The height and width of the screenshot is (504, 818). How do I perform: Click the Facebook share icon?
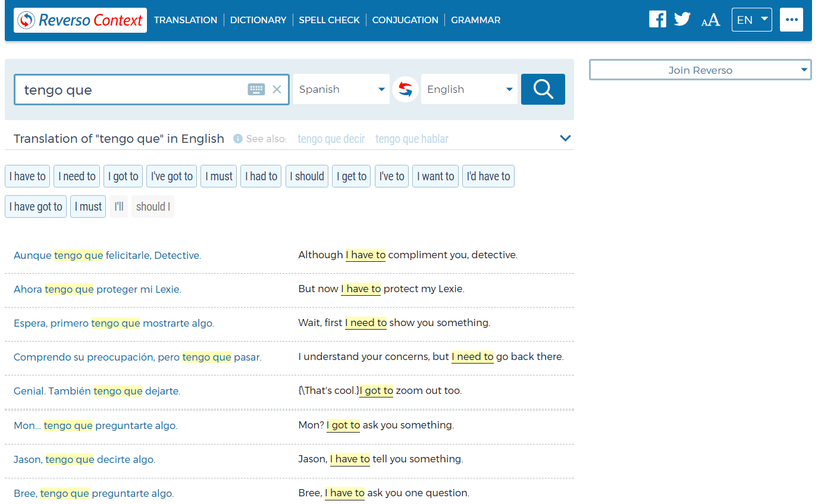coord(657,18)
